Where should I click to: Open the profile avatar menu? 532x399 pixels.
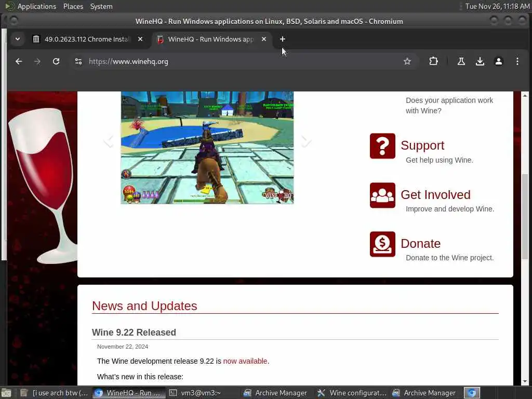498,61
